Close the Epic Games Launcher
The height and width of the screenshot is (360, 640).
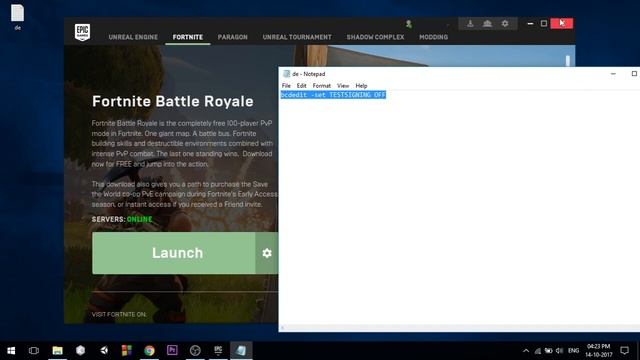tap(562, 24)
